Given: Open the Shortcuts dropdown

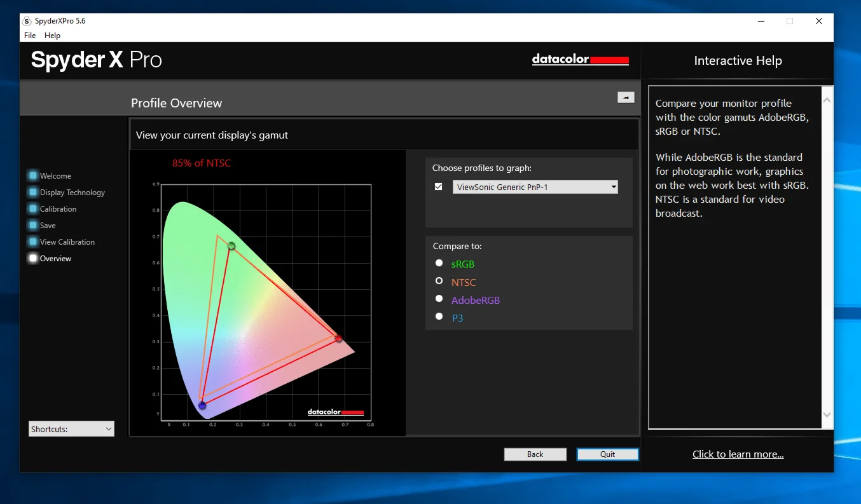Looking at the screenshot, I should tap(71, 429).
